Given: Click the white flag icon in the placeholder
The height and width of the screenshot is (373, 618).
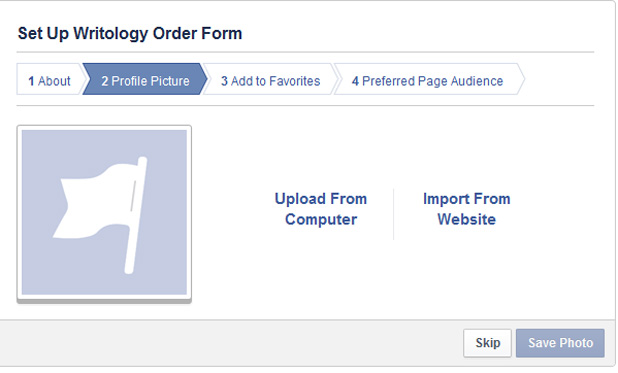Looking at the screenshot, I should tap(101, 215).
